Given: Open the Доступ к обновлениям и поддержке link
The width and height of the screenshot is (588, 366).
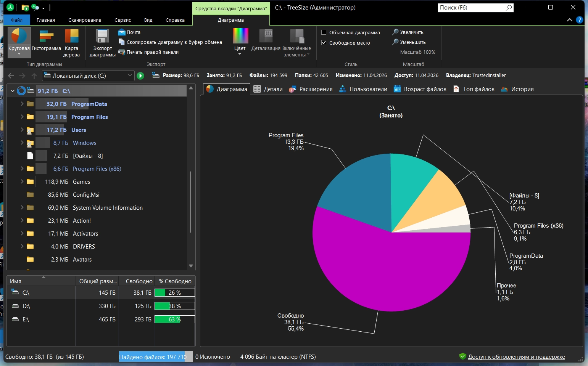Looking at the screenshot, I should [x=516, y=357].
